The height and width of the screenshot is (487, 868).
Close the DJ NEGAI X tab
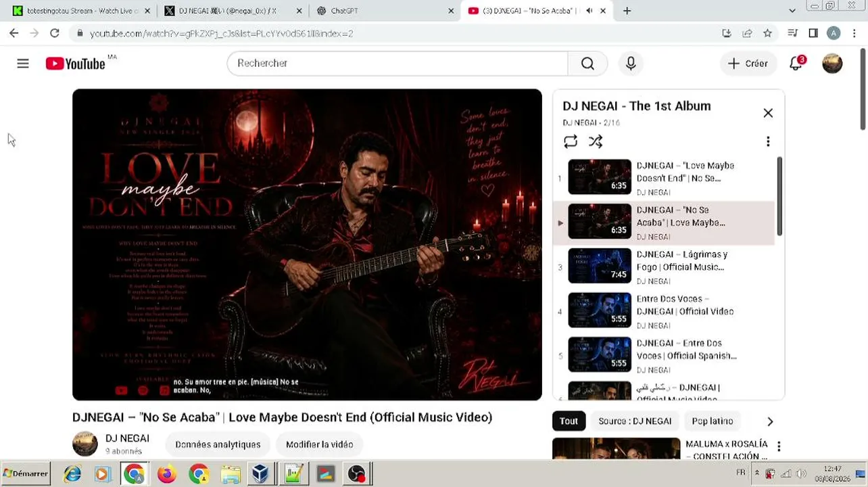coord(299,11)
